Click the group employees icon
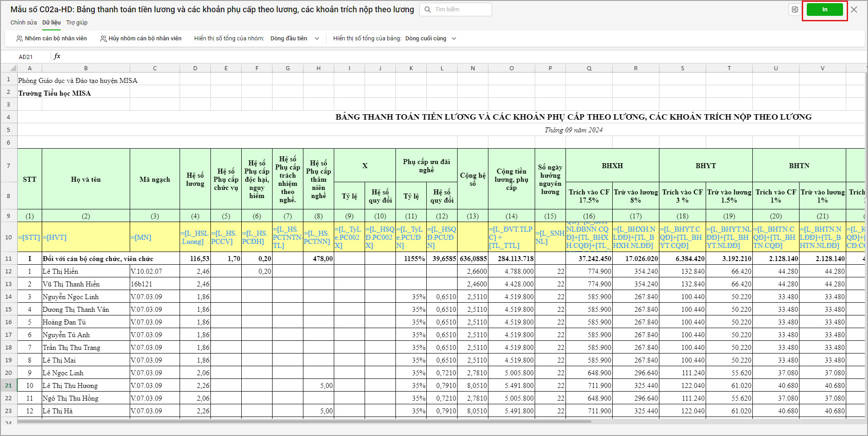This screenshot has height=436, width=868. tap(20, 39)
